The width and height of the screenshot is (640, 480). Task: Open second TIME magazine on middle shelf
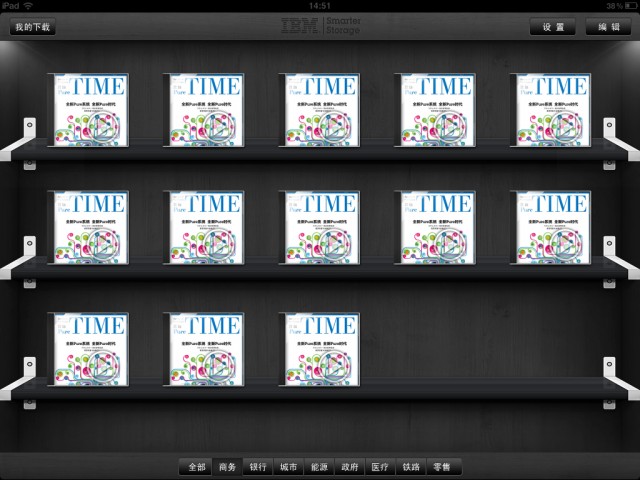pyautogui.click(x=204, y=227)
